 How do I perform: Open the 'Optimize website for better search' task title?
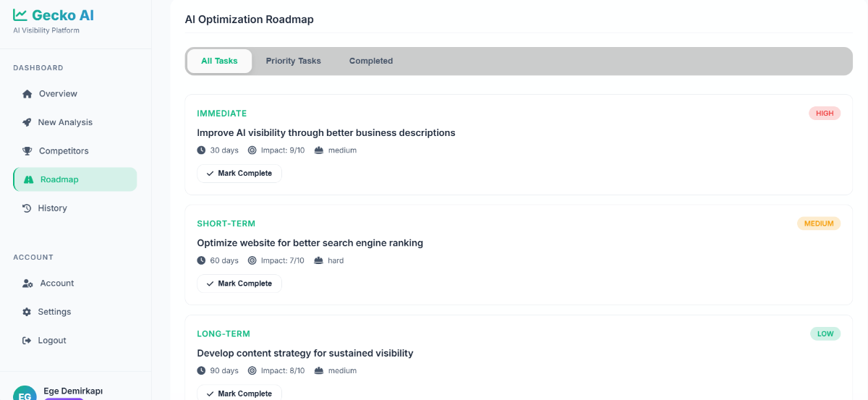tap(310, 243)
